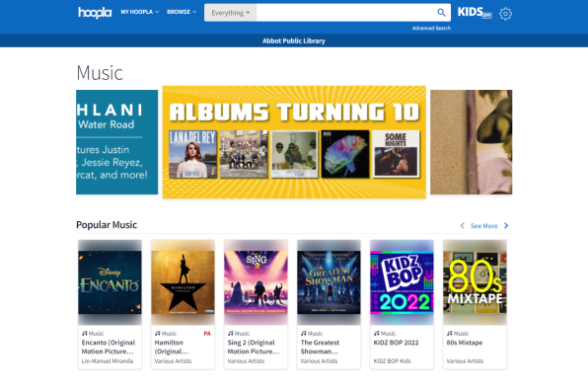The width and height of the screenshot is (588, 388).
Task: Open Sing 2 album cover
Action: (256, 282)
